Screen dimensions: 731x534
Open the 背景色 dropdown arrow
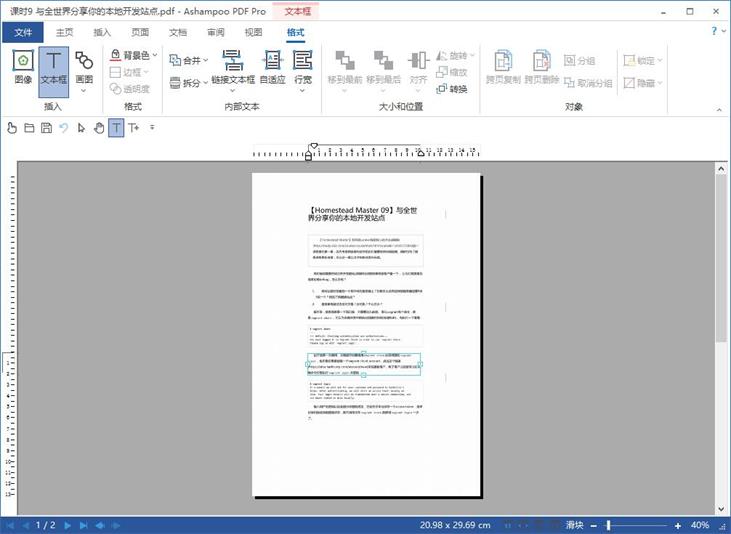[x=155, y=55]
